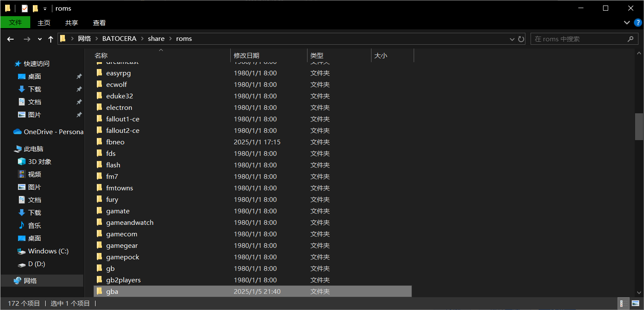Viewport: 644px width, 310px height.
Task: Refresh the roms folder view
Action: tap(521, 39)
